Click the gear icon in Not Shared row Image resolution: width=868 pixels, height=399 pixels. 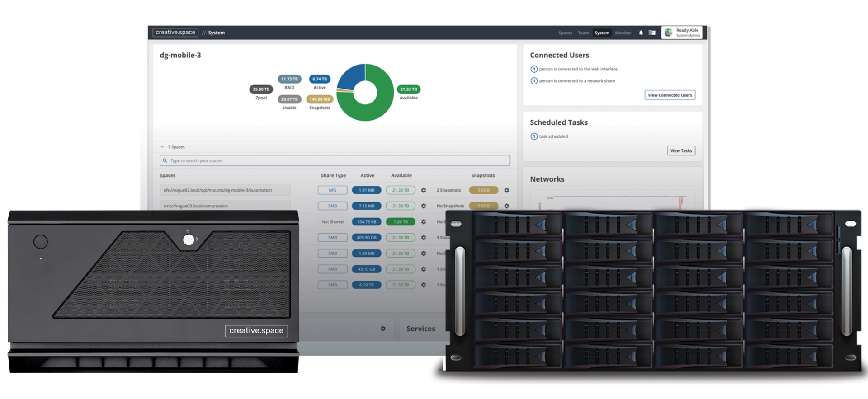424,222
